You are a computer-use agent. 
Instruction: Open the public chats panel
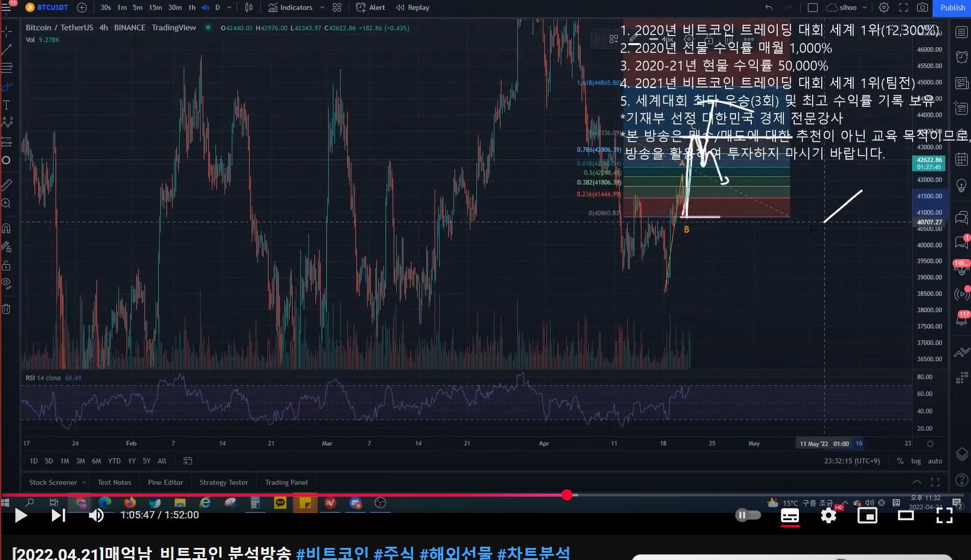[961, 217]
